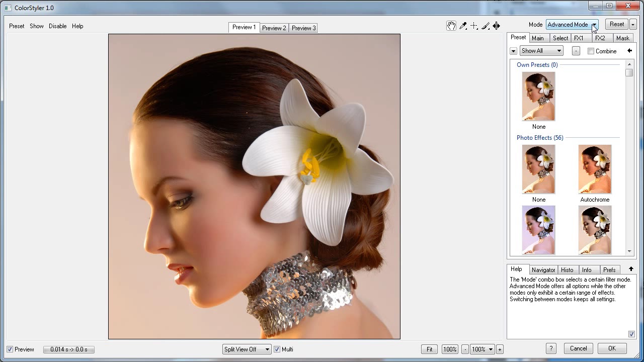
Task: Click the split view divider tool icon
Action: (497, 26)
